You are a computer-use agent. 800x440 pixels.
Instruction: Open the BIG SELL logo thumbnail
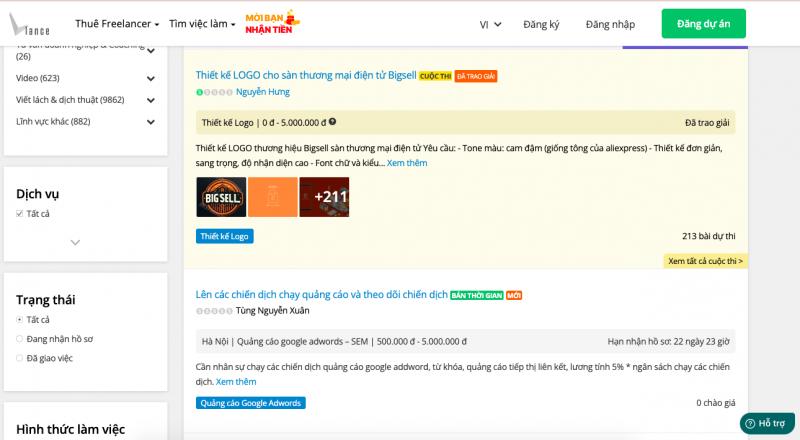click(221, 197)
